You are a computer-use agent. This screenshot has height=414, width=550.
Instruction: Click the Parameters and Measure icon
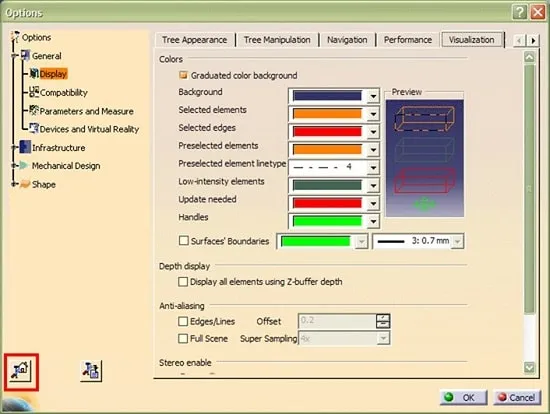34,110
